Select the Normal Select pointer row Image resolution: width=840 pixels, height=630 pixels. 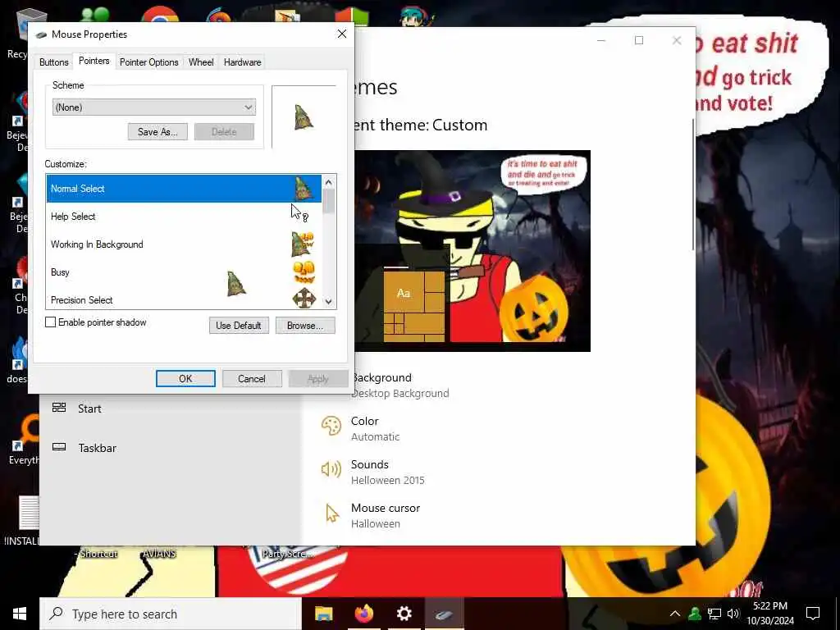[x=183, y=189]
